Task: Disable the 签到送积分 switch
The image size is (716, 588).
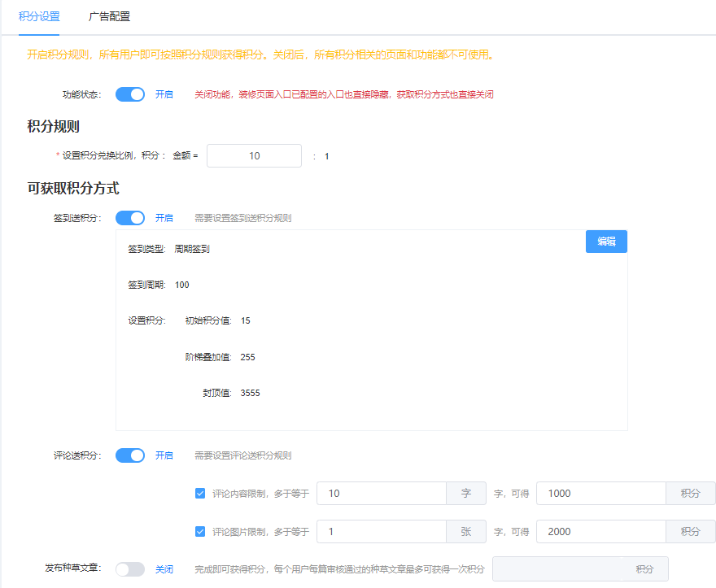Action: pyautogui.click(x=130, y=218)
